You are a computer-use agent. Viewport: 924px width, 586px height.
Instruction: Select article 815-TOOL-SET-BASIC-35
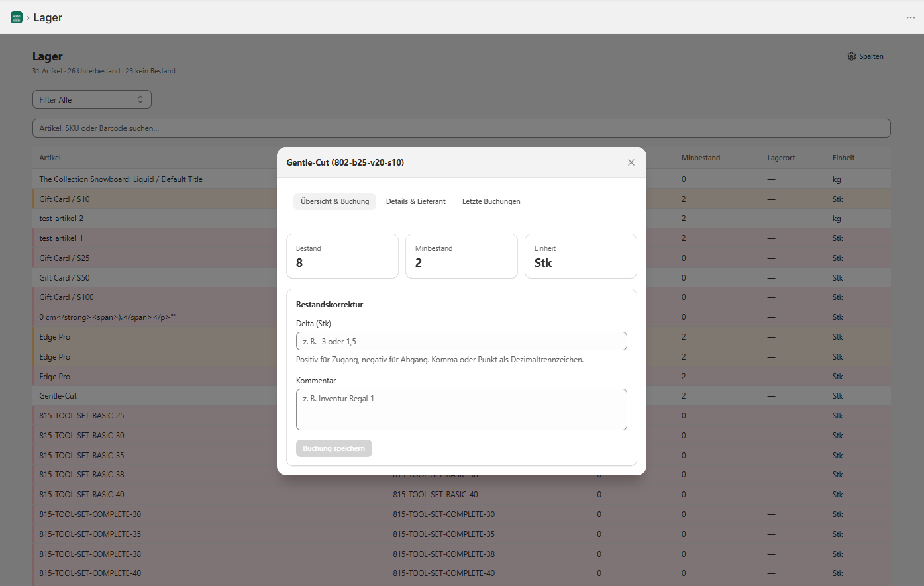[x=81, y=456]
